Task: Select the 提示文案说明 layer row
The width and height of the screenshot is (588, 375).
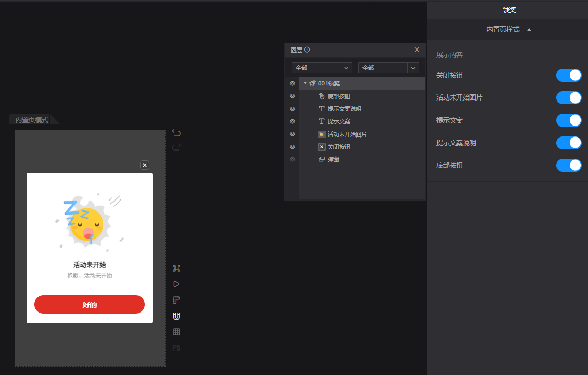Action: (x=362, y=109)
